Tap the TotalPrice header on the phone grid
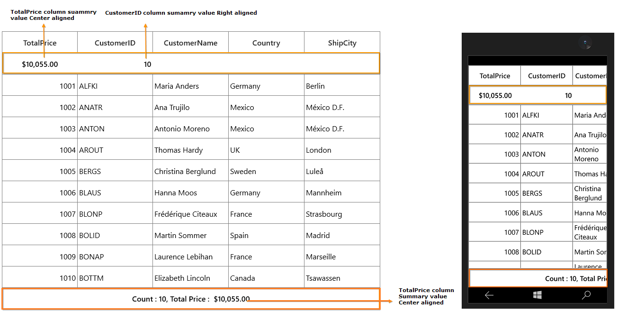 [x=495, y=75]
